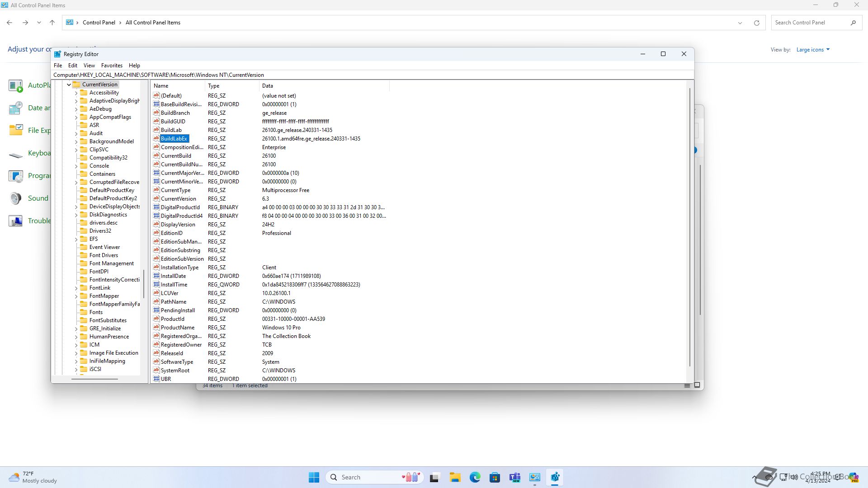Select the Event Viewer key in tree
This screenshot has height=488, width=868.
pos(104,247)
